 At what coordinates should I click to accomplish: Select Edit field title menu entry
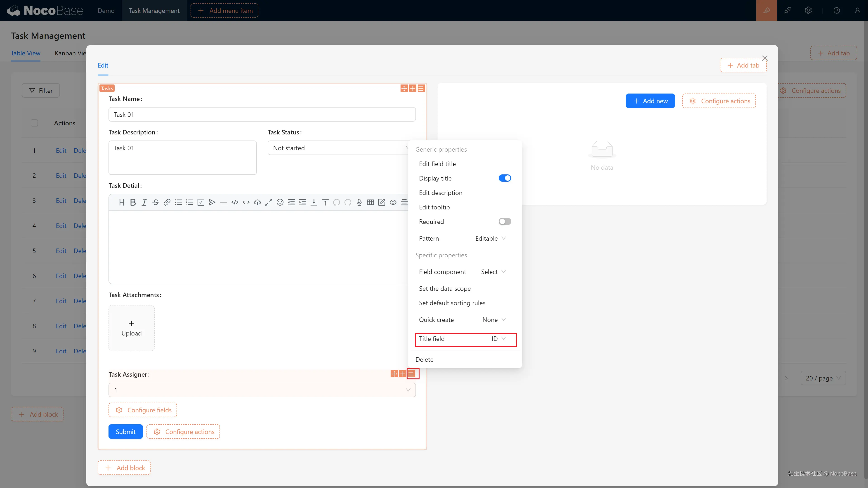437,164
